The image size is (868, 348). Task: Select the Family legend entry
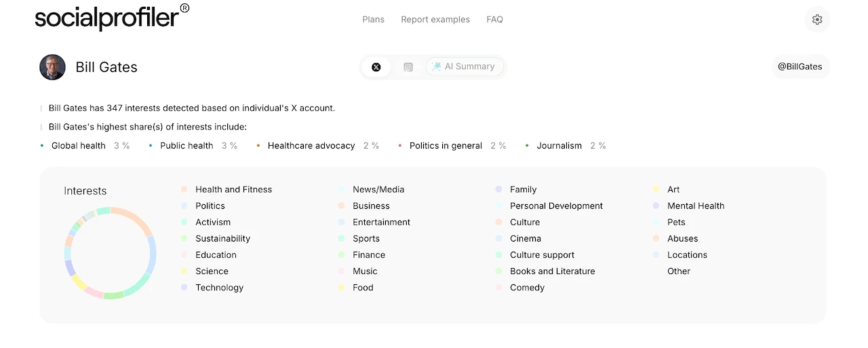[x=516, y=190]
